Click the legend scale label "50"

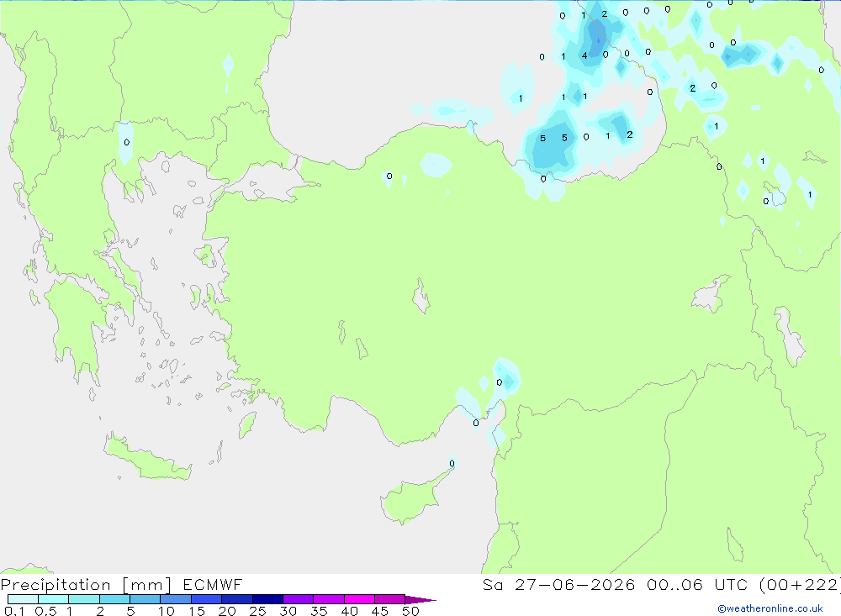(x=411, y=611)
